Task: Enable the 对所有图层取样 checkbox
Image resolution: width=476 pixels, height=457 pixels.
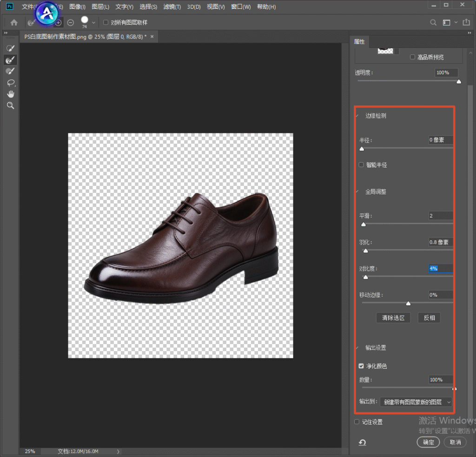Action: click(x=106, y=22)
